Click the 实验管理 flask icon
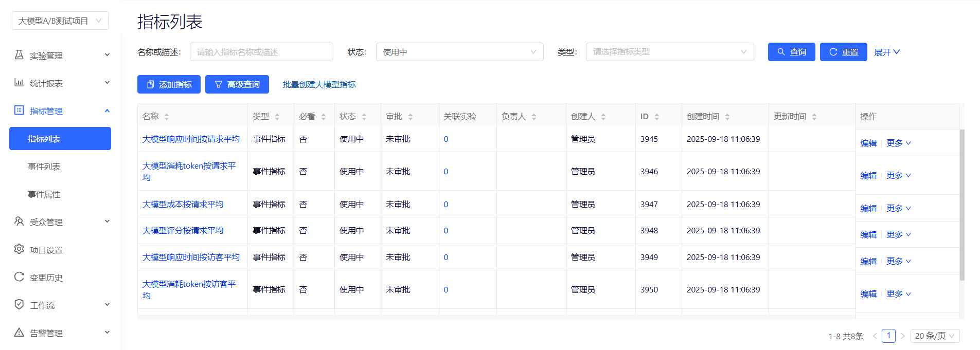The height and width of the screenshot is (350, 980). point(19,55)
